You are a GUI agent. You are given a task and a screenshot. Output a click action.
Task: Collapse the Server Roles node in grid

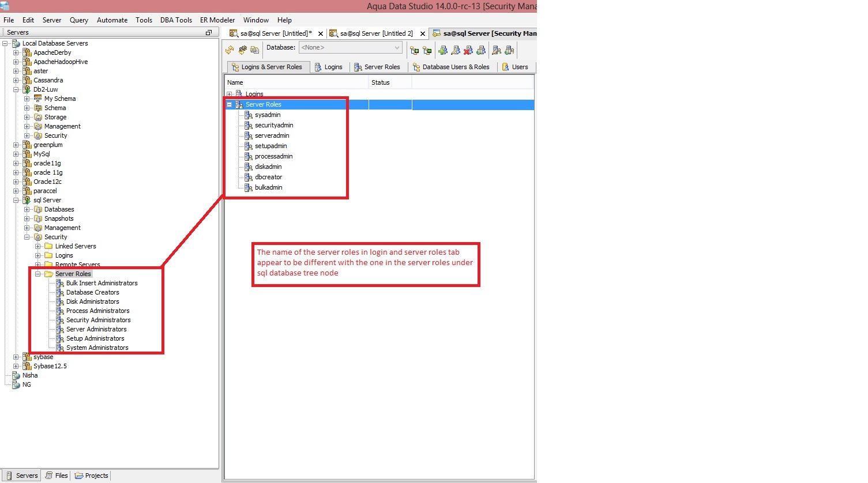(230, 104)
